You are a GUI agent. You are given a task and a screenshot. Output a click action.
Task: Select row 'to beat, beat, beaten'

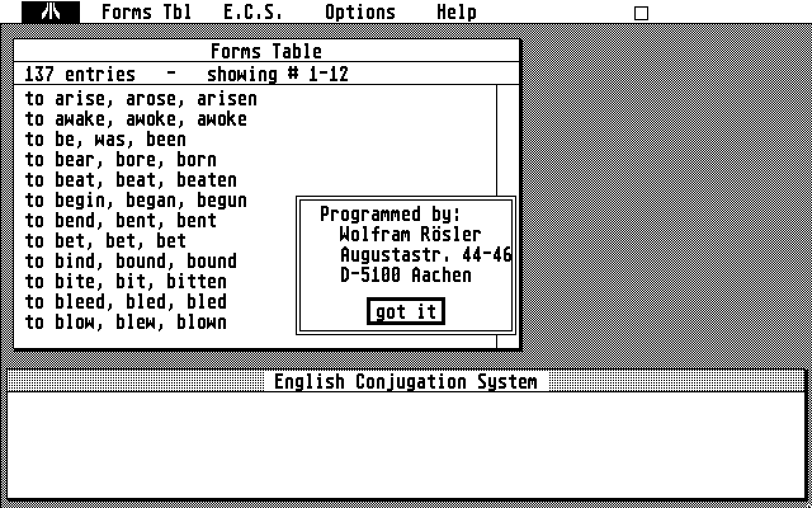[x=131, y=180]
